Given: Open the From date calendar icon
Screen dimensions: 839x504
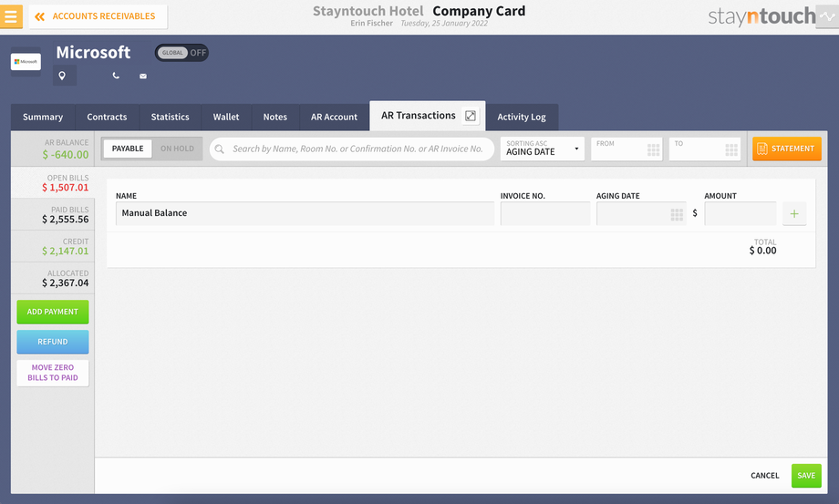Looking at the screenshot, I should [x=653, y=150].
